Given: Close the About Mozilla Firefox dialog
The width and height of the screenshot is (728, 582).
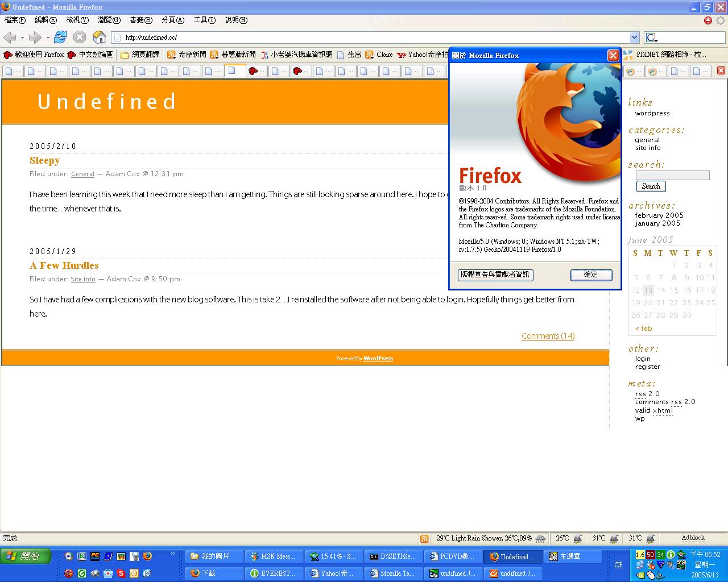Looking at the screenshot, I should click(x=613, y=55).
